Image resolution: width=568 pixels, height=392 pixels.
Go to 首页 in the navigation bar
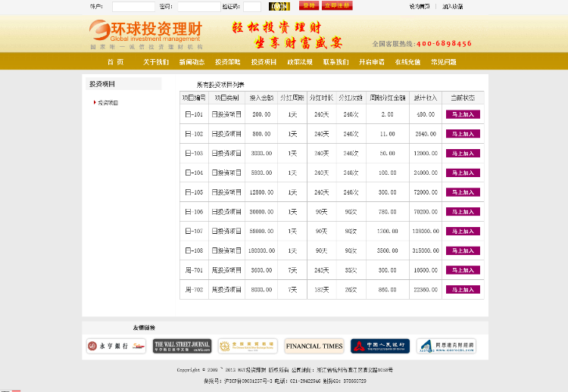[116, 62]
